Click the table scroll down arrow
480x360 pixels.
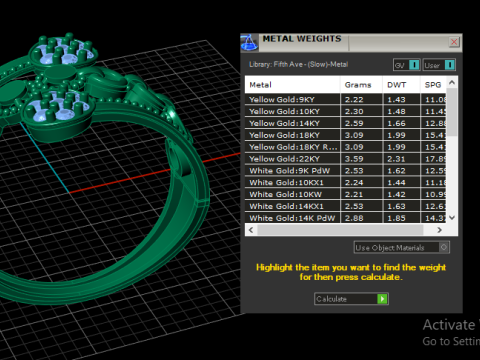click(452, 218)
